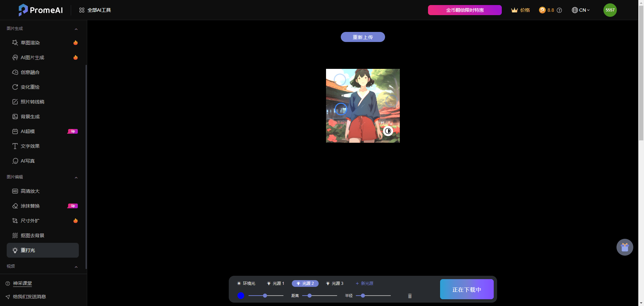Viewport: 644px width, 306px height.
Task: Switch to the 环境光 ambient light tab
Action: pos(246,283)
